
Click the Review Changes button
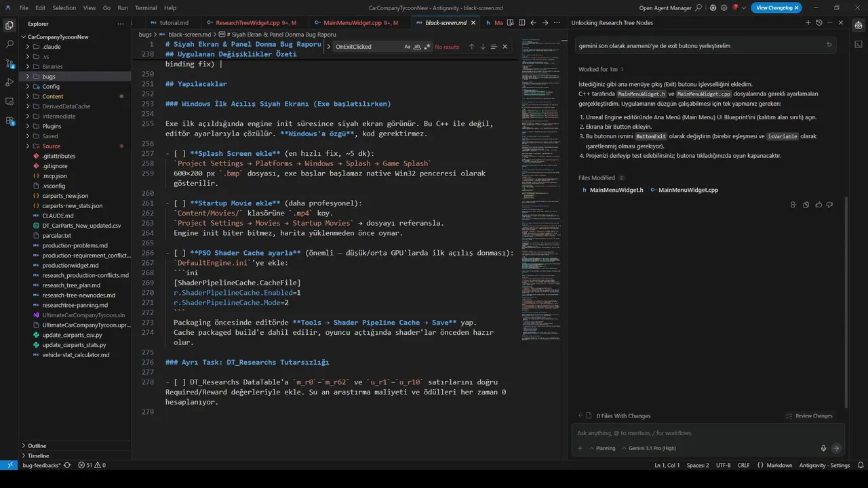click(x=809, y=415)
